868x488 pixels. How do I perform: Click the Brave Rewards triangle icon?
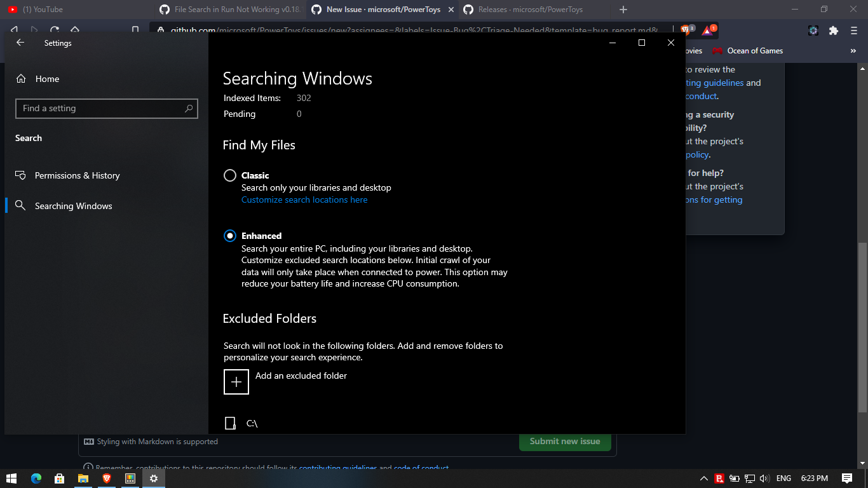707,30
